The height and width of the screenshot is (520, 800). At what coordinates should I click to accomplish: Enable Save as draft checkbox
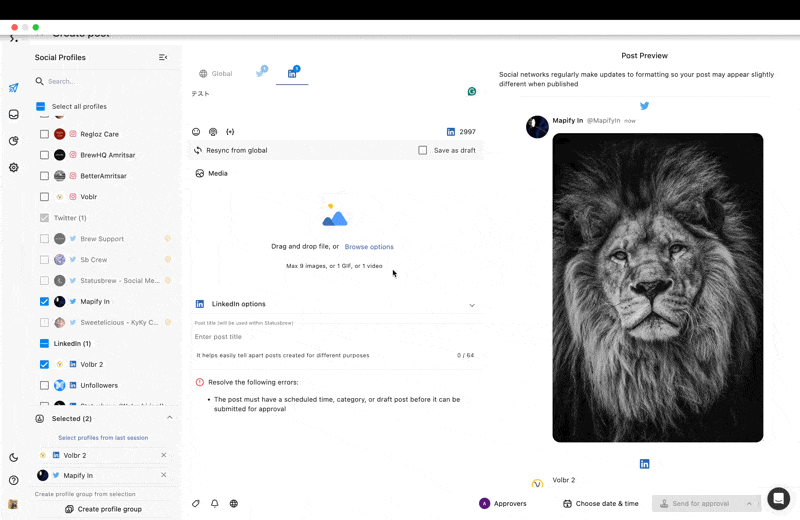coord(422,150)
